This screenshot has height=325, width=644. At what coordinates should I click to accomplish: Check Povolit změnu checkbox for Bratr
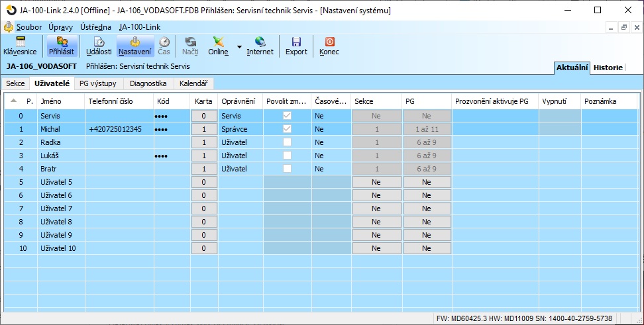pyautogui.click(x=287, y=169)
